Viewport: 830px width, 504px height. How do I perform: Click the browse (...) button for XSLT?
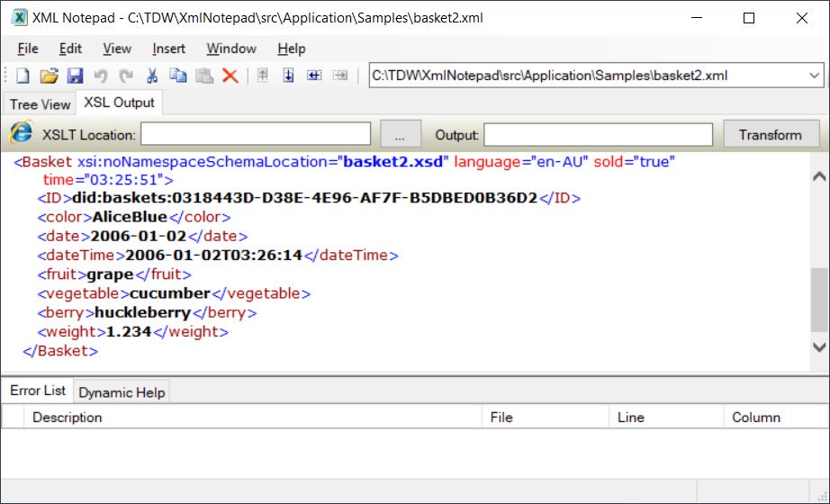(x=401, y=135)
